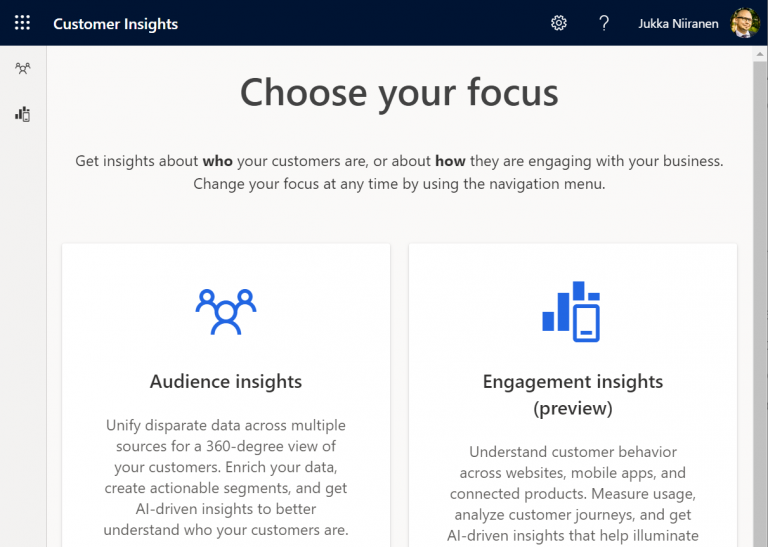Switch to Engagement insights in left sidebar
Screen dimensions: 768x547
pyautogui.click(x=22, y=114)
